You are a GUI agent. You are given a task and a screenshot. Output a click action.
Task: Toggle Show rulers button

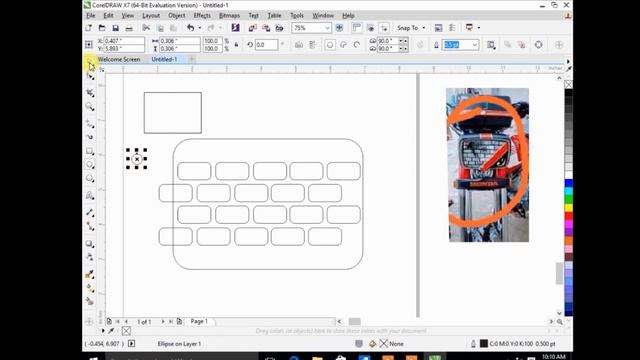tap(357, 28)
